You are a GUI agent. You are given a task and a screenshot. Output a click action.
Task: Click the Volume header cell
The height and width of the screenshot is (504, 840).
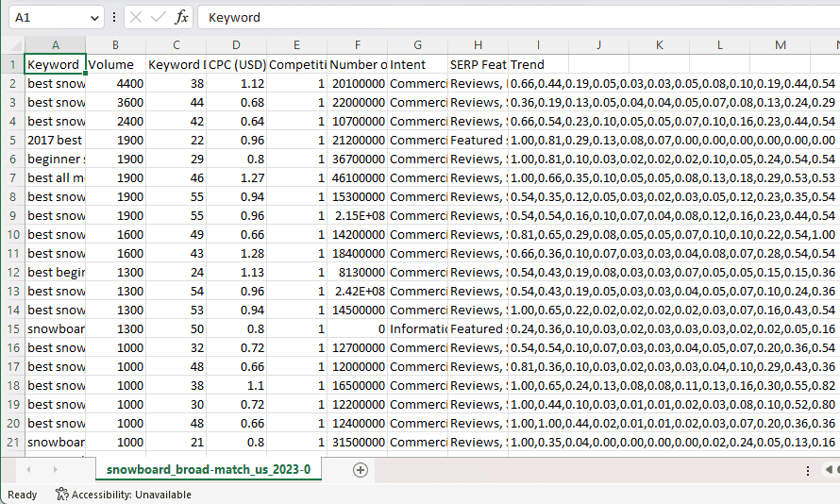[116, 65]
